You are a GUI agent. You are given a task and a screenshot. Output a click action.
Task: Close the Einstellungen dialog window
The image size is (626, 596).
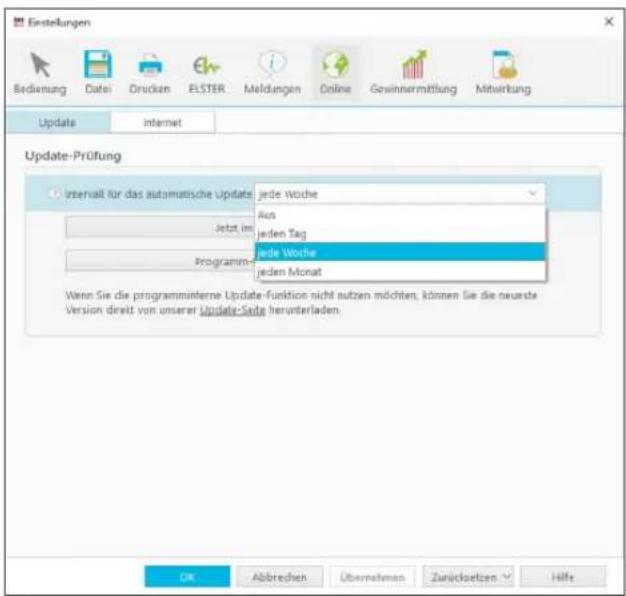[608, 21]
